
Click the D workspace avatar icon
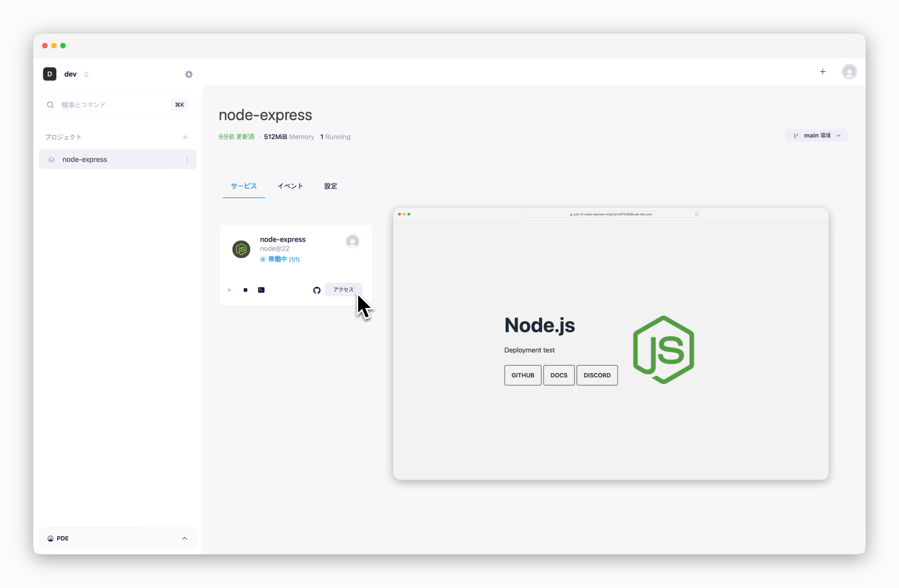[50, 74]
